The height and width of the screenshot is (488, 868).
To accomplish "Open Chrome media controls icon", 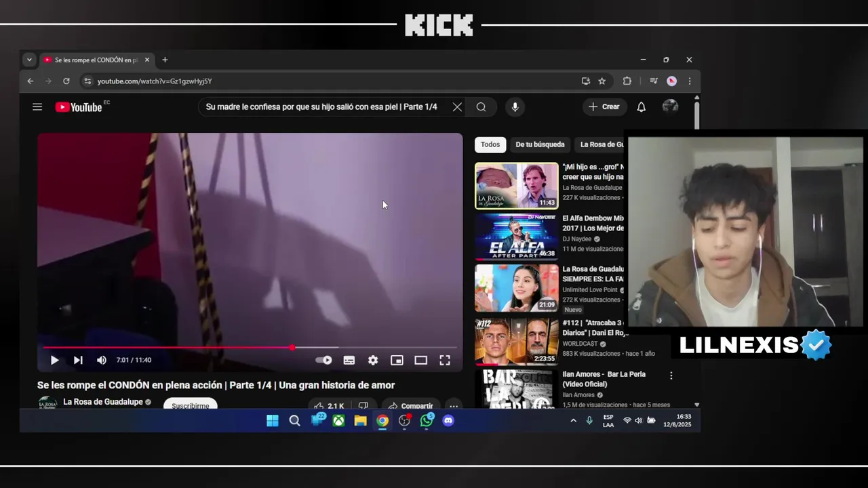I will click(x=654, y=81).
